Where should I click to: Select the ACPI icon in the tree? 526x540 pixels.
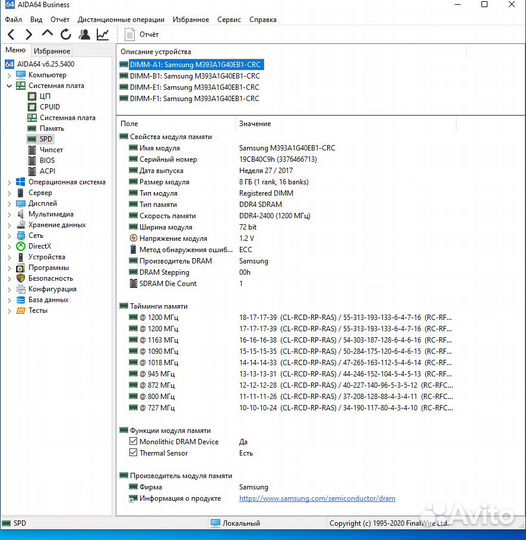(32, 171)
